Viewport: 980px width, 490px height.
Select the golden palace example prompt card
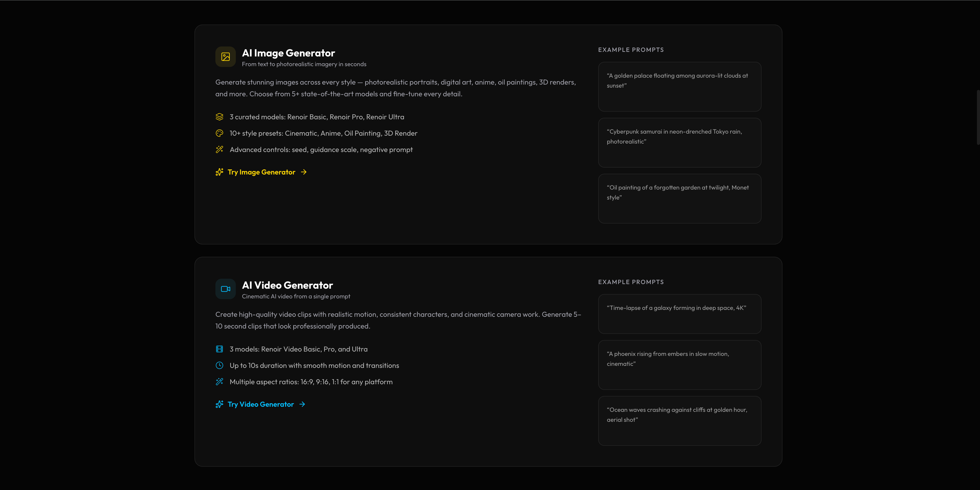click(x=679, y=87)
